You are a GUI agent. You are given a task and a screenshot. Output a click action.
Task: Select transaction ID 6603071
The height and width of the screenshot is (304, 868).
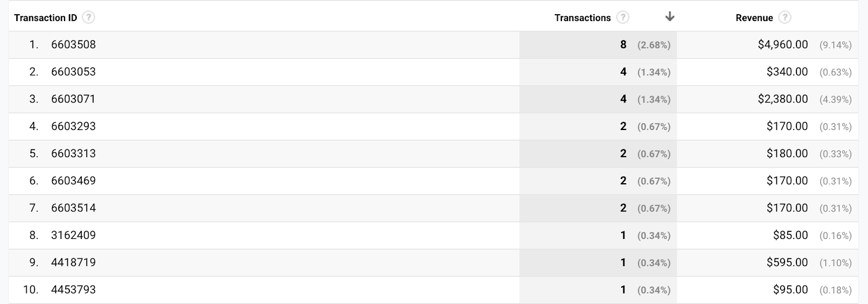coord(73,99)
